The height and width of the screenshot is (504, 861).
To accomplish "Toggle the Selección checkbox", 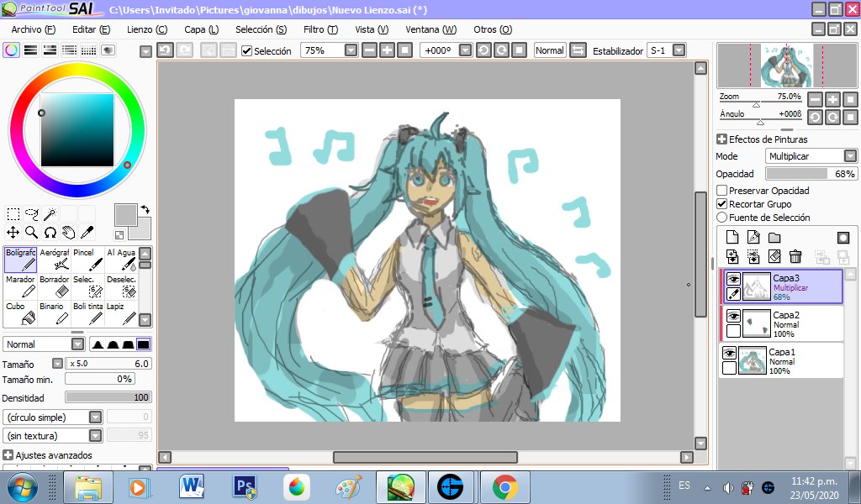I will click(247, 51).
